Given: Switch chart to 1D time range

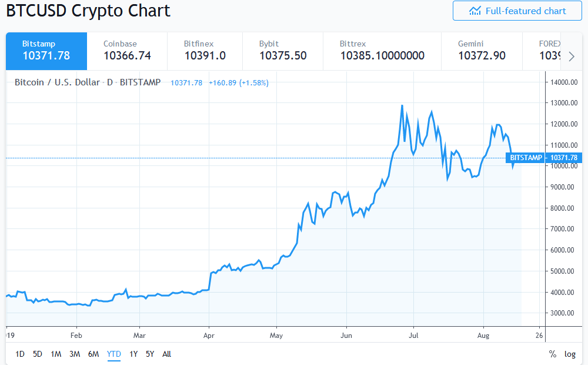Looking at the screenshot, I should [x=19, y=354].
